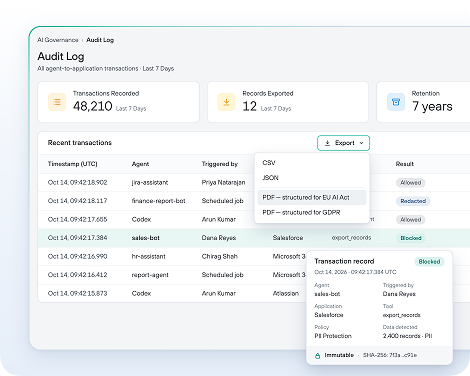Screen dimensions: 470x376
Task: Click Allowed badge in jira-assistant row
Action: tap(411, 183)
